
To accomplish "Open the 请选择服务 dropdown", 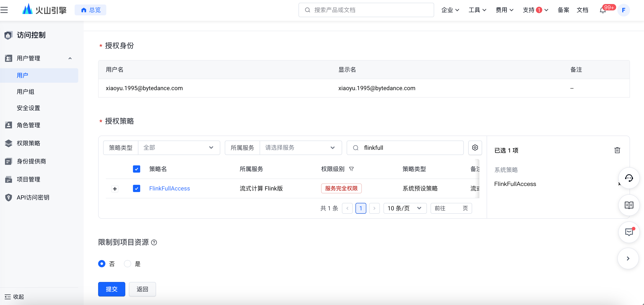I will (x=301, y=148).
